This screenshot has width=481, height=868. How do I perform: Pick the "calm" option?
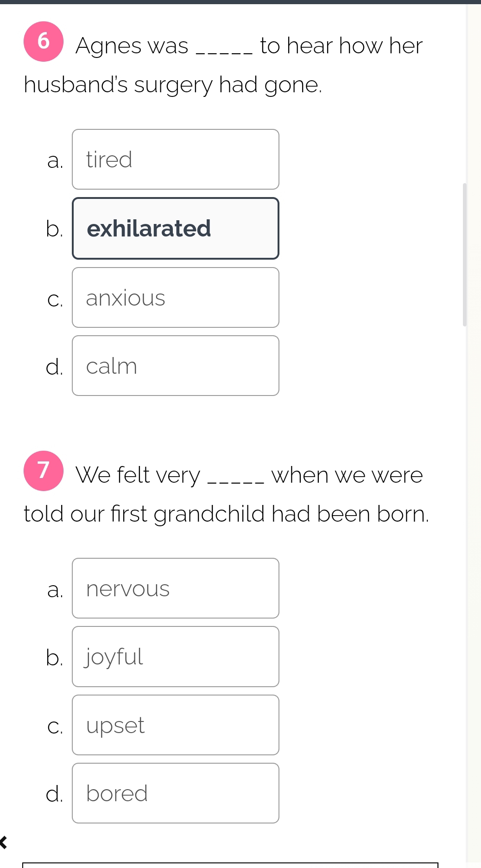175,365
